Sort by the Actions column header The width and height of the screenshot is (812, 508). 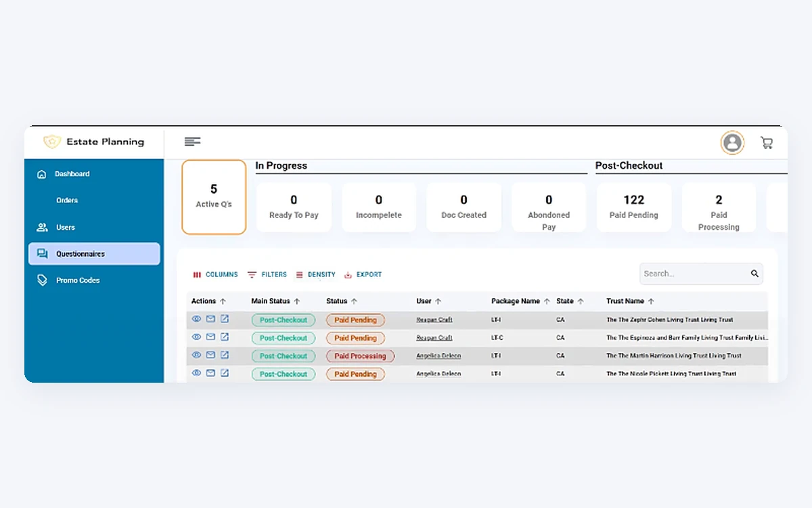[208, 301]
